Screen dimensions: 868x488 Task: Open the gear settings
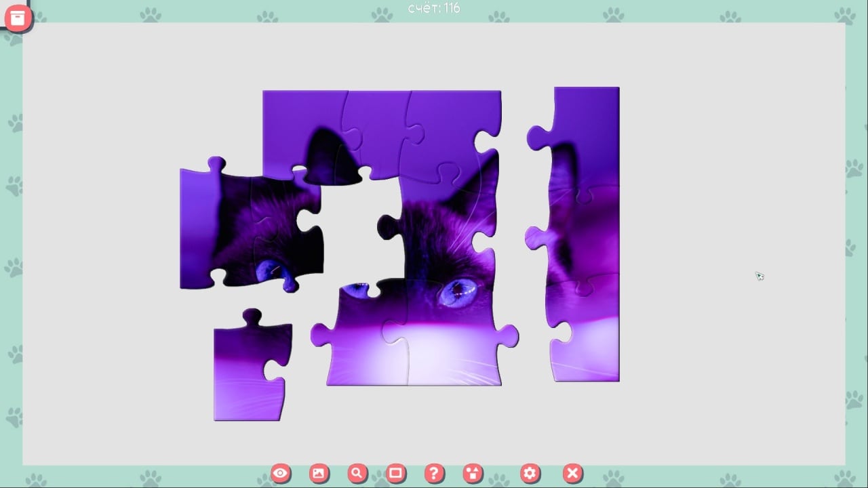tap(530, 473)
